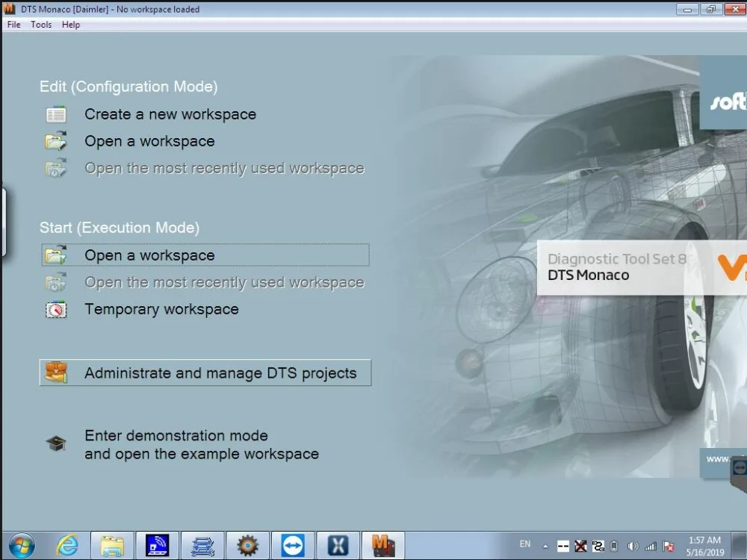Screen dimensions: 747x560
Task: Open the blue wireless diagnostic app in taskbar
Action: [157, 546]
